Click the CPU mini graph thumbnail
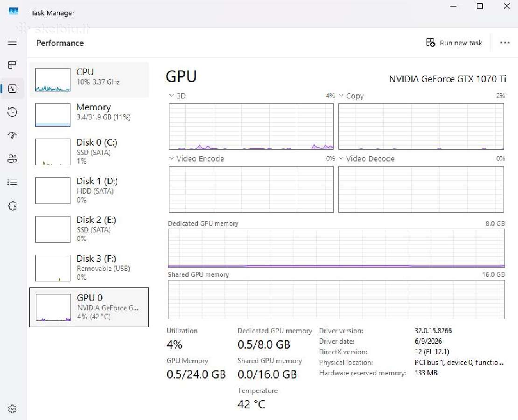 point(53,80)
